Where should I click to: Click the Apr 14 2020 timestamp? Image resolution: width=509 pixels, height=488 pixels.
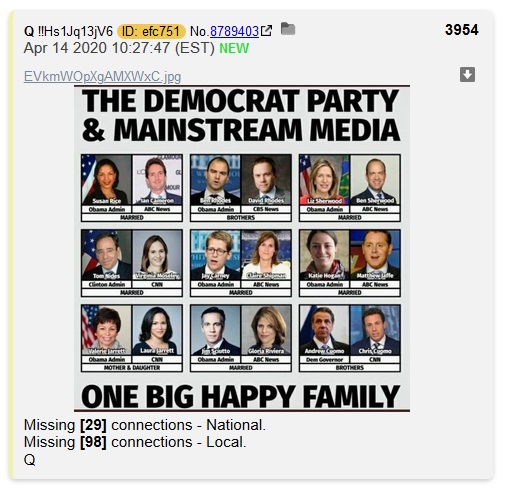tap(119, 48)
